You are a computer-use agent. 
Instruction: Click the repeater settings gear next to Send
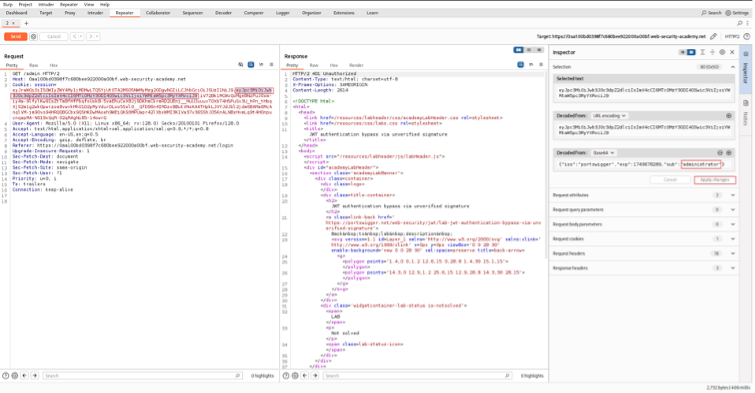pyautogui.click(x=33, y=37)
